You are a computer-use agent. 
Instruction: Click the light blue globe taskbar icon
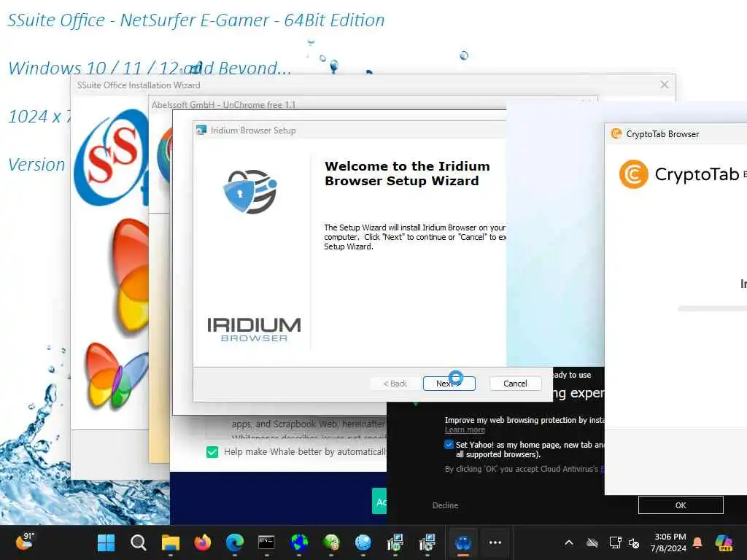[x=363, y=542]
